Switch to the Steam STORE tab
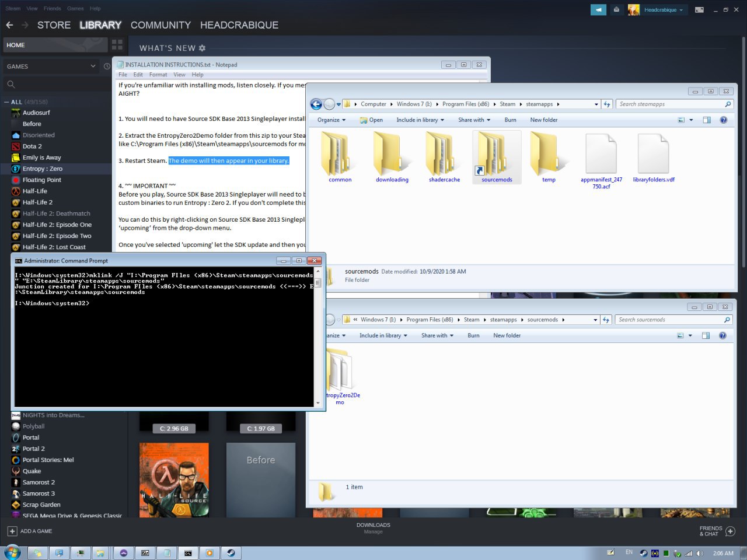This screenshot has height=560, width=747. 54,25
